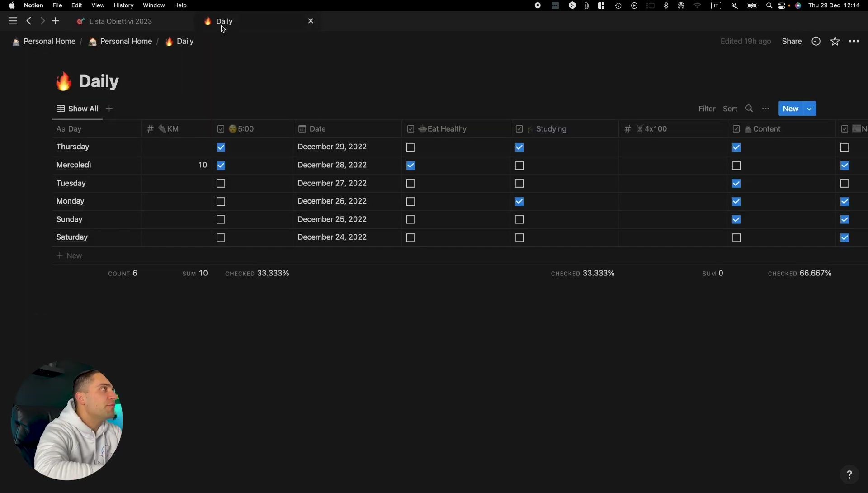Uncheck Content for Tuesday
This screenshot has height=493, width=868.
[x=736, y=184]
